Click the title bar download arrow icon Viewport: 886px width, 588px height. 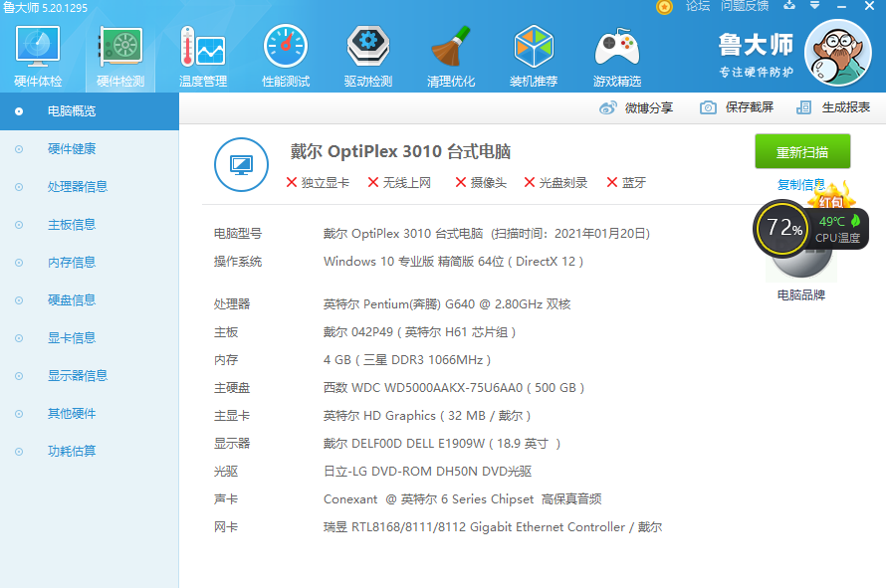(x=789, y=6)
